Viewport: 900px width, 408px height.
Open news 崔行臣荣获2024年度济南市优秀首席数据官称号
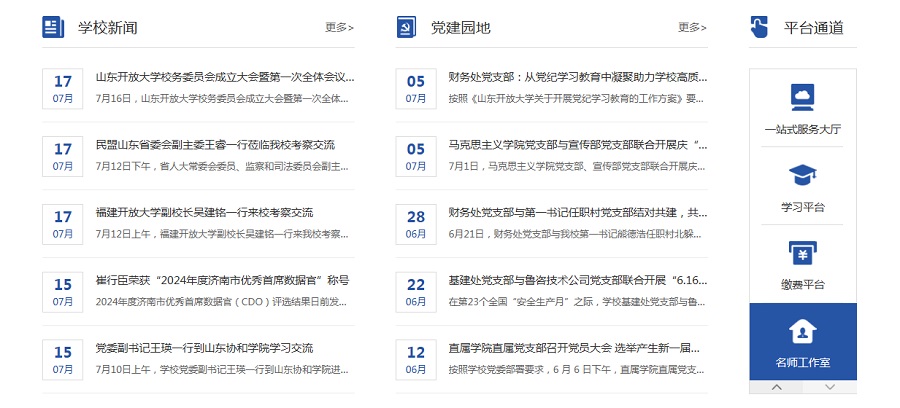(222, 280)
